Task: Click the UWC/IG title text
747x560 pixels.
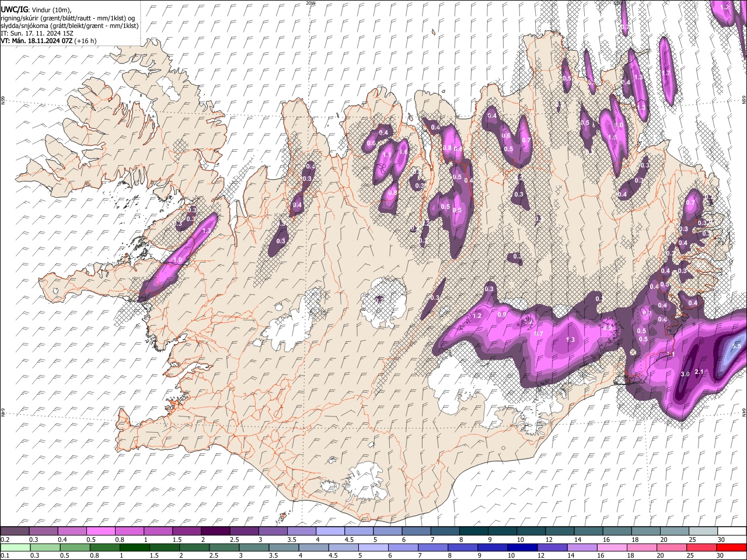Action: pyautogui.click(x=14, y=9)
